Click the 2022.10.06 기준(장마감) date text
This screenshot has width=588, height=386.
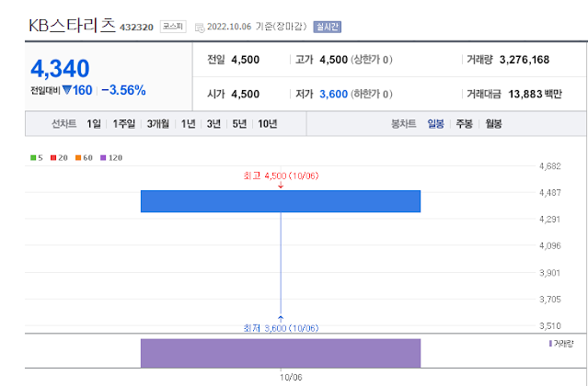pyautogui.click(x=257, y=27)
